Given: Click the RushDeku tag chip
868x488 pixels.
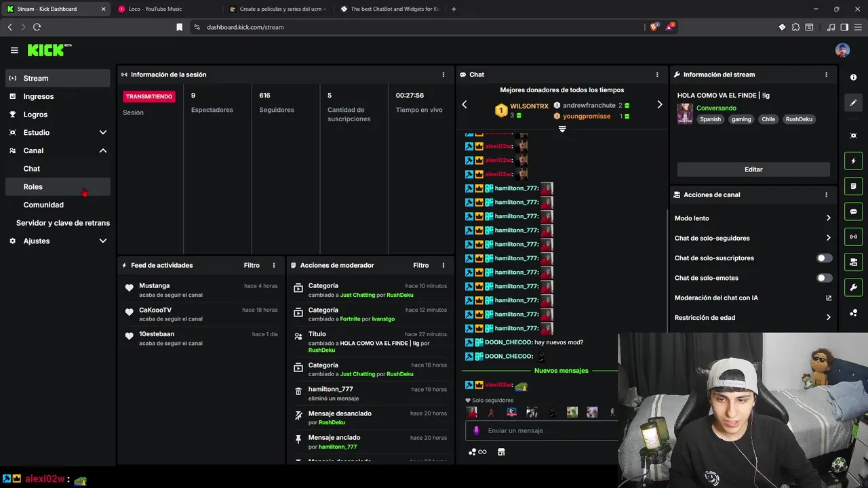Looking at the screenshot, I should coord(798,119).
